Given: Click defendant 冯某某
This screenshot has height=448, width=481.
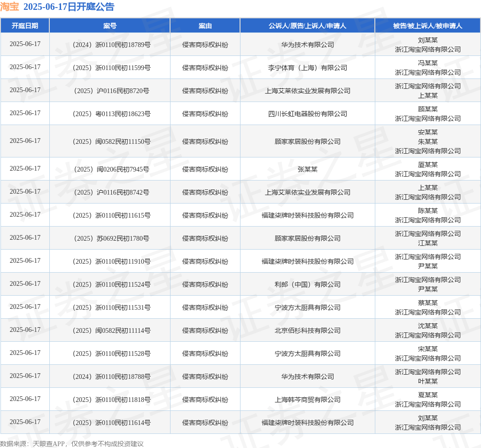Looking at the screenshot, I should click(427, 63).
